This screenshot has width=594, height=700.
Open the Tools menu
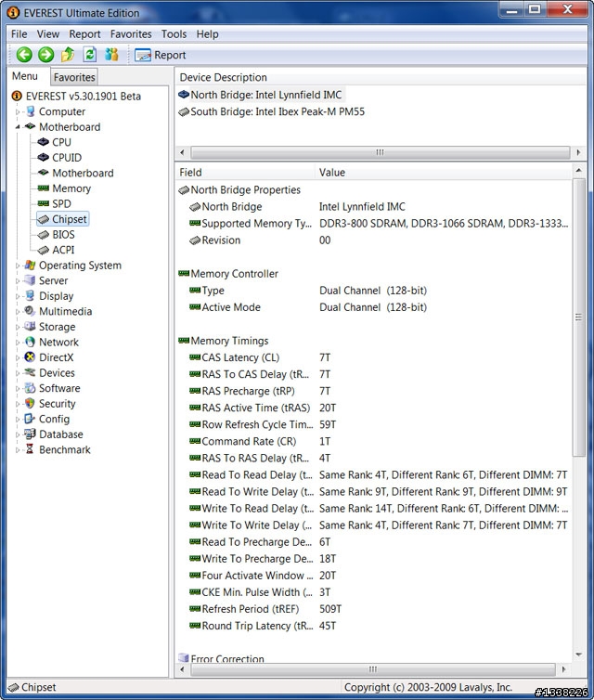[174, 34]
